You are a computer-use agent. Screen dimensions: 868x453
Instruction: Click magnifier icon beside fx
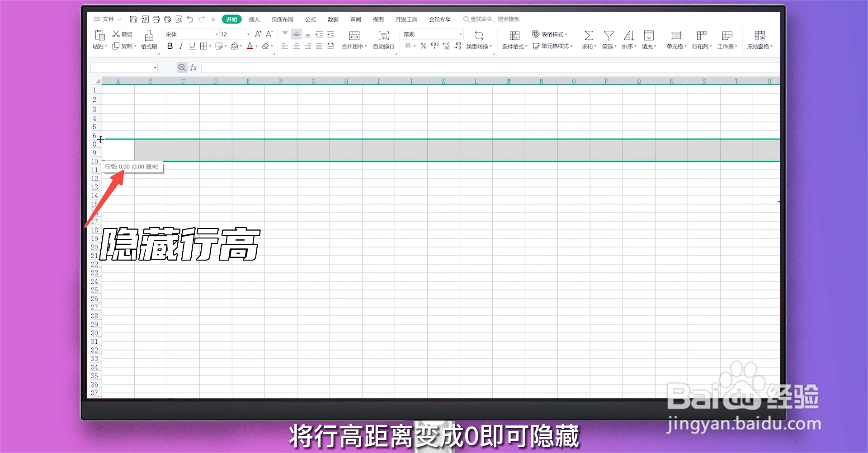182,68
